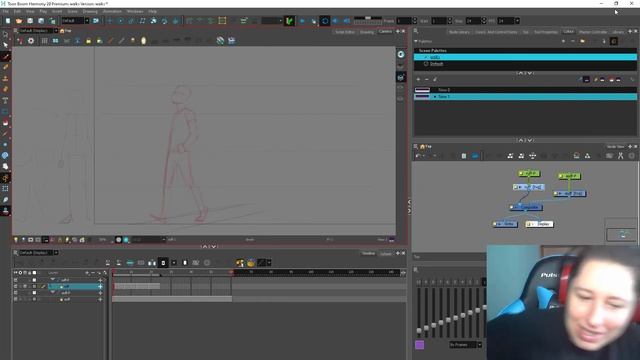
Task: Click the highlighted New 1 colour swatch
Action: (422, 97)
